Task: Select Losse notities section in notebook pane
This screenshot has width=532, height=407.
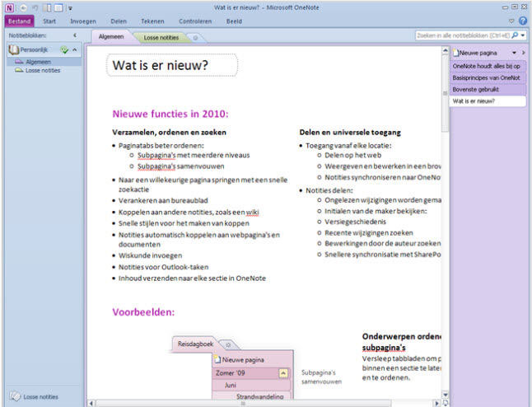Action: coord(44,70)
